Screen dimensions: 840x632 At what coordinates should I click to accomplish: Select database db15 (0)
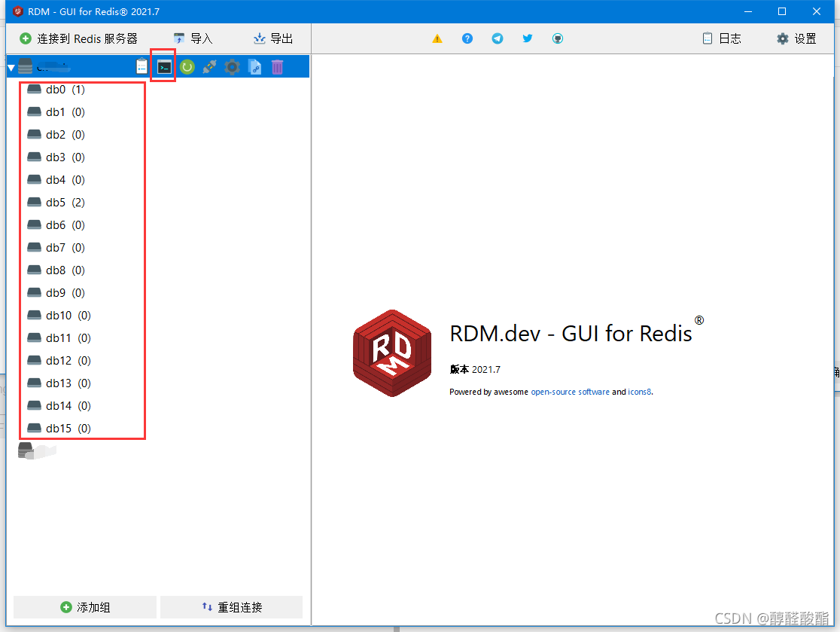coord(59,429)
